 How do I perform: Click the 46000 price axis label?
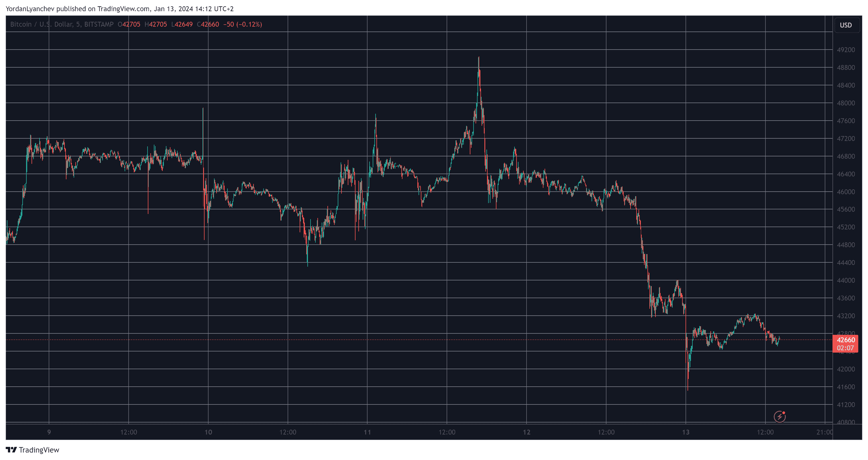click(846, 192)
